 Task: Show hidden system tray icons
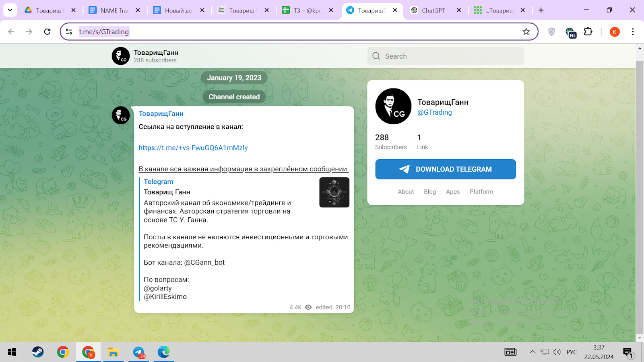point(533,352)
